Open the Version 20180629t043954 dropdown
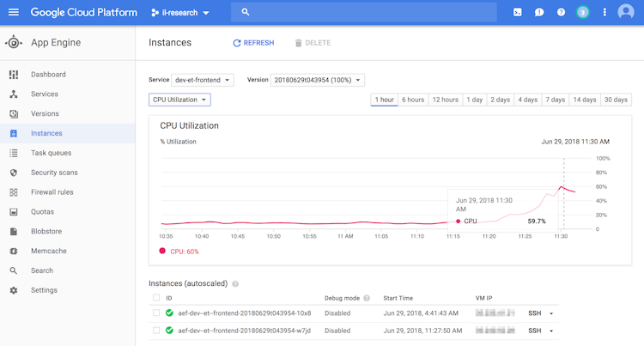The width and height of the screenshot is (644, 346). click(x=317, y=80)
